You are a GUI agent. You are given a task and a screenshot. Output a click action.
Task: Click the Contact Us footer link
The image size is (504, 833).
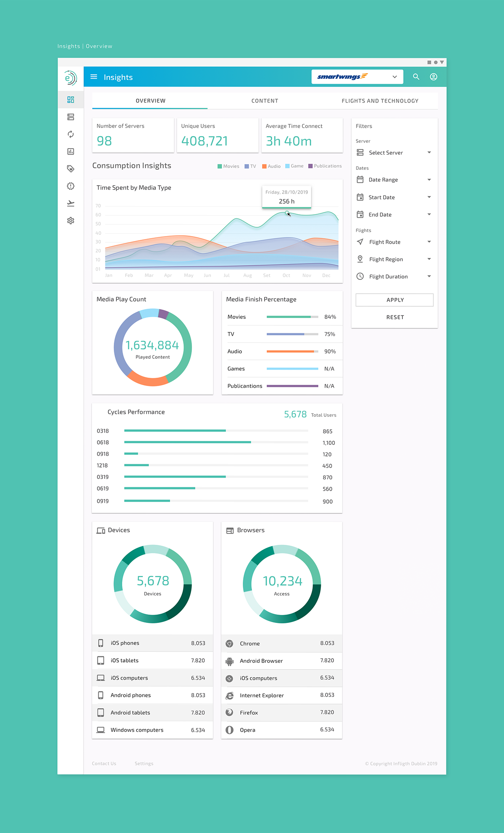104,764
